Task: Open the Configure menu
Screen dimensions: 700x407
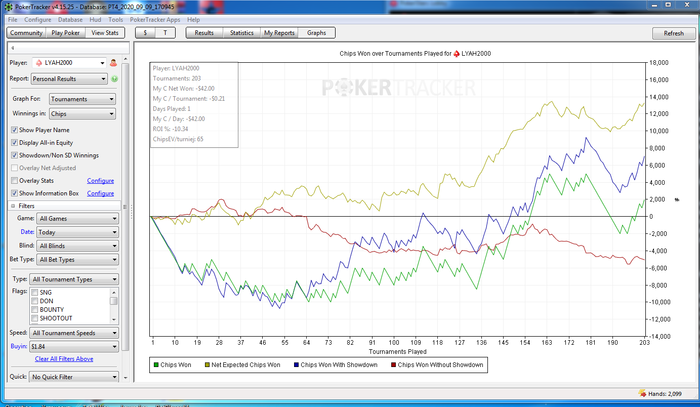Action: point(38,20)
